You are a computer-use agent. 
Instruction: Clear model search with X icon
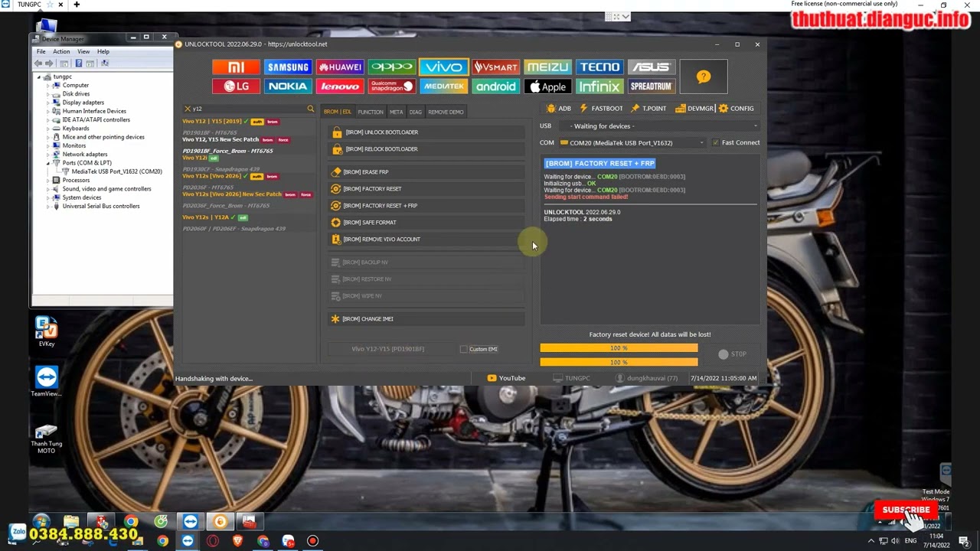[x=188, y=109]
